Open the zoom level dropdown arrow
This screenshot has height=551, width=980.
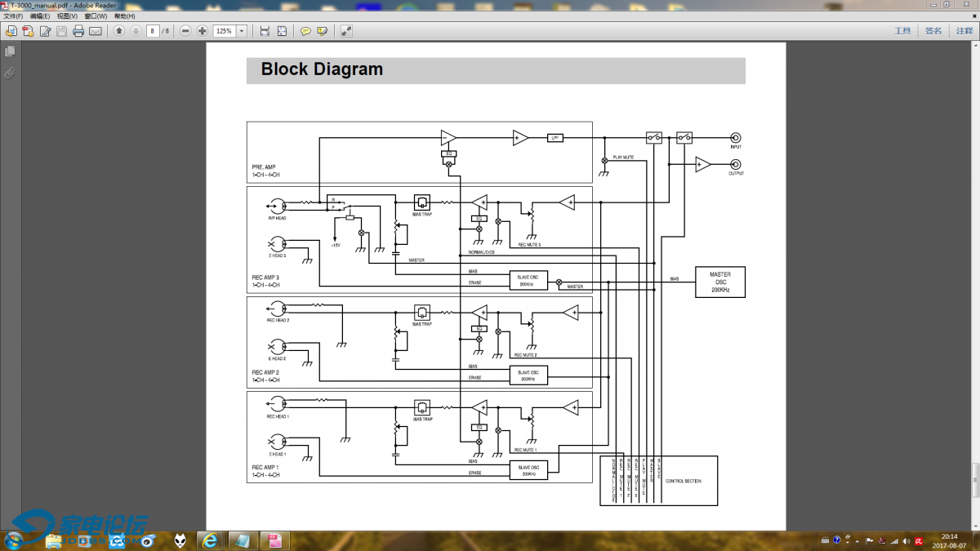pos(242,31)
